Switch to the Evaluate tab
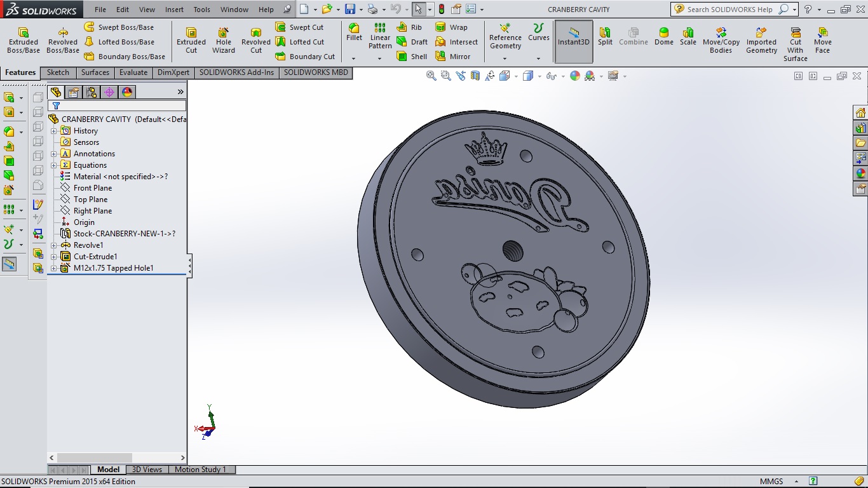 coord(133,72)
